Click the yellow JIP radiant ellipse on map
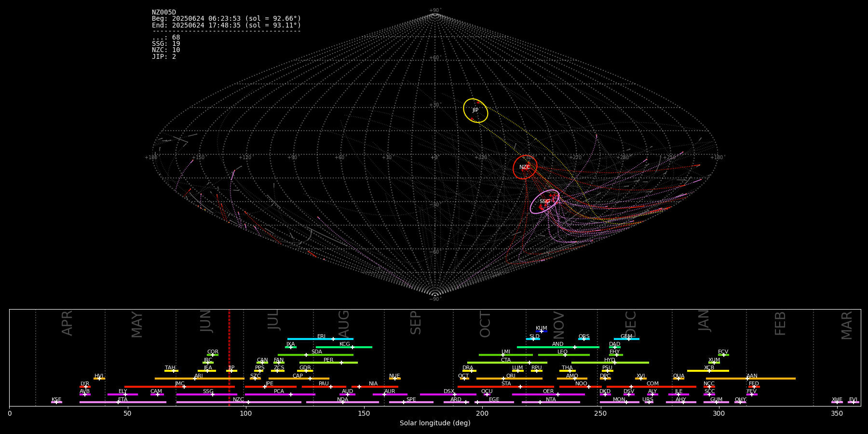This screenshot has width=868, height=434. coord(475,110)
